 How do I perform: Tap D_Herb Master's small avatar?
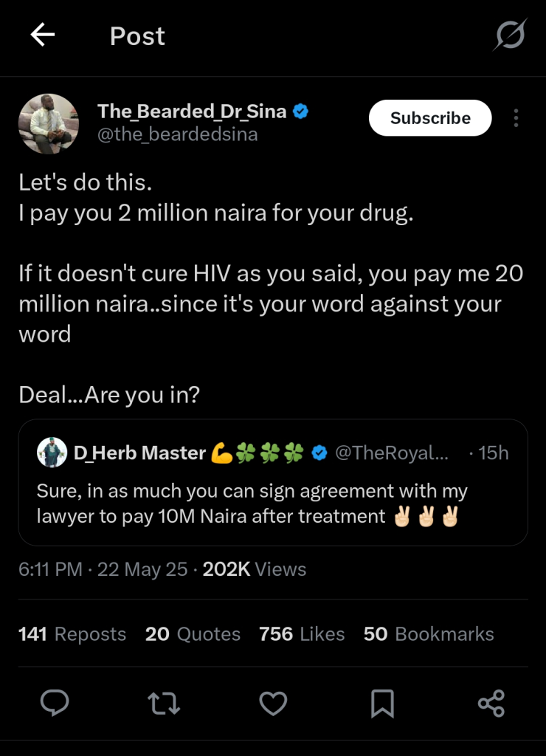tap(52, 452)
